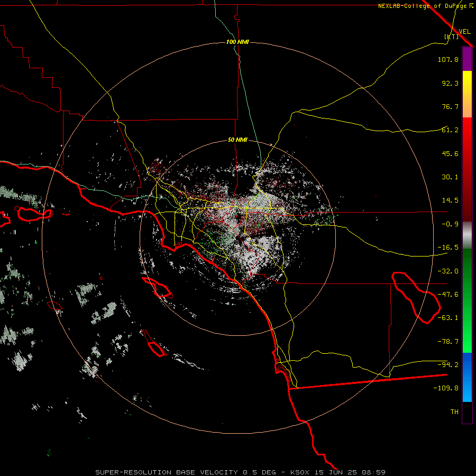
Task: Click the 50 NMI range ring label
Action: pos(237,140)
